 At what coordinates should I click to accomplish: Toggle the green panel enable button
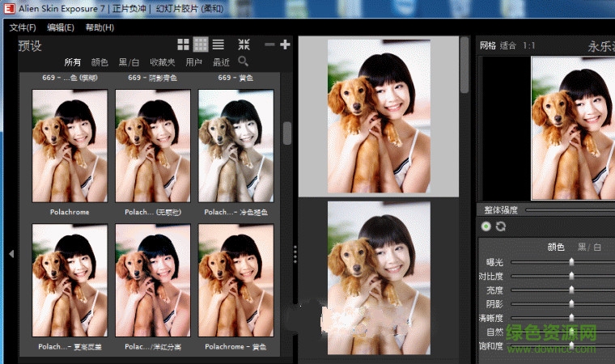pos(486,226)
